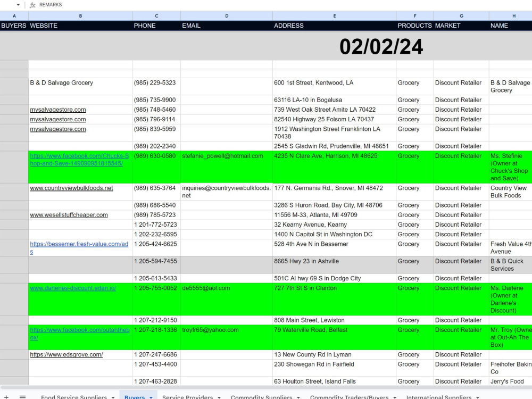532x399 pixels.
Task: Switch to International Suppliers sheet tab
Action: (x=439, y=397)
